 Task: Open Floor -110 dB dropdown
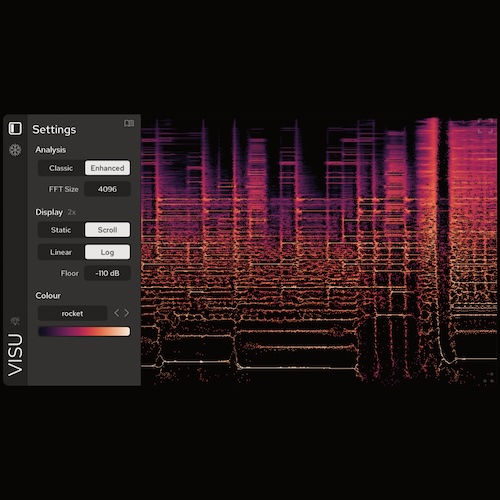(107, 273)
